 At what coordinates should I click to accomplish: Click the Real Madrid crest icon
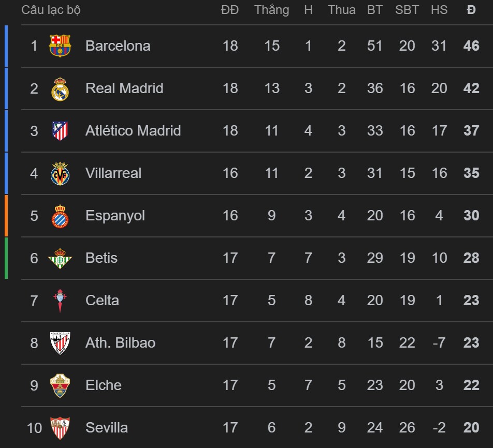point(60,88)
